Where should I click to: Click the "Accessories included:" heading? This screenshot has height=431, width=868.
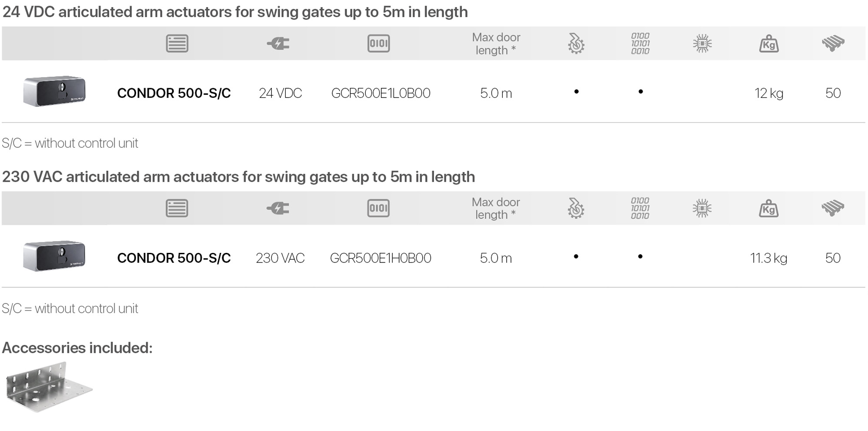click(77, 348)
